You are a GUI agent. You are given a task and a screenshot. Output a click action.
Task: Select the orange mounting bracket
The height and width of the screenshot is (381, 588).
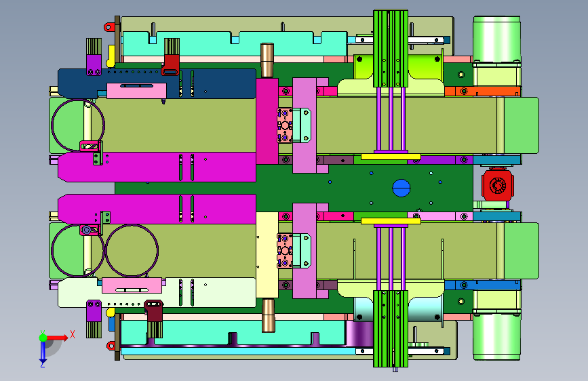point(483,91)
